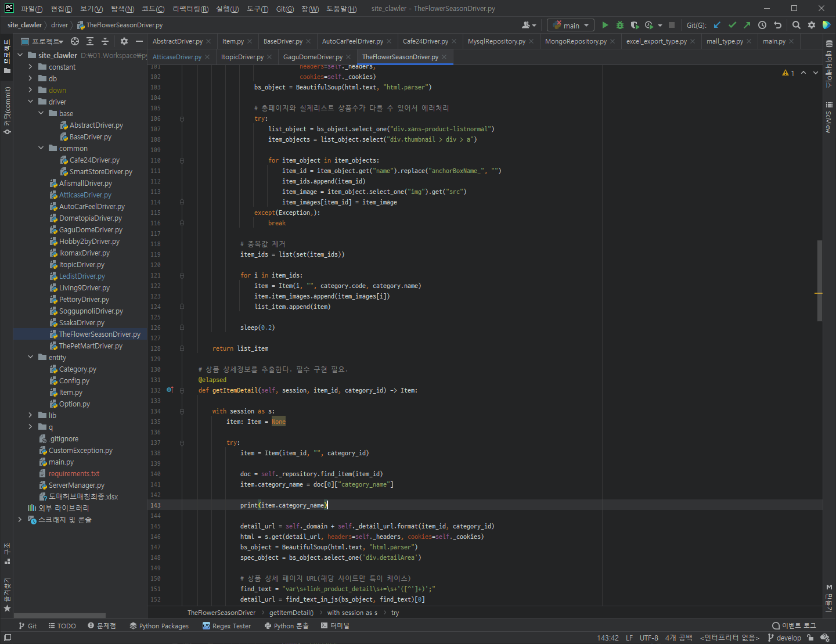
Task: Click the Git update project arrow icon
Action: (x=717, y=25)
